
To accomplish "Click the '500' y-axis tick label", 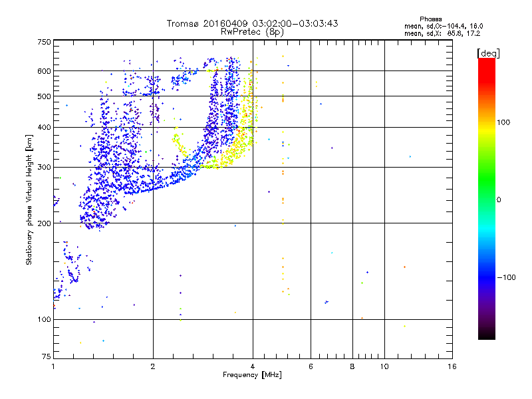I will [44, 96].
